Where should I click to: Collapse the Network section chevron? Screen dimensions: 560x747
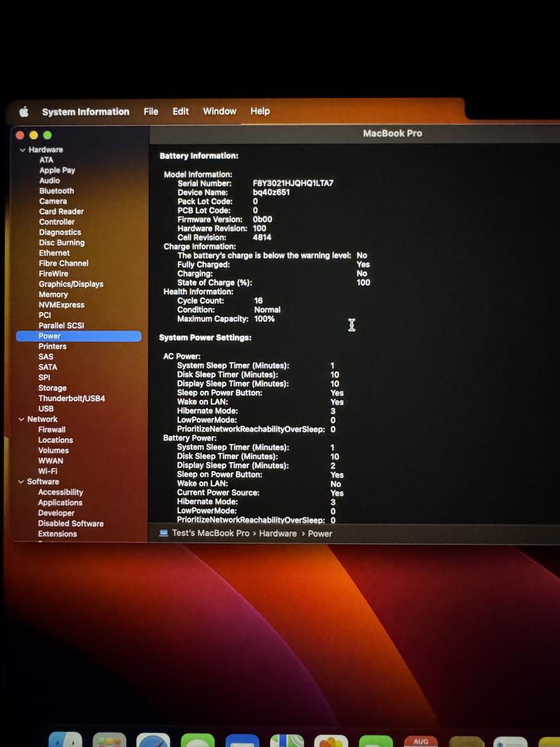[x=21, y=420]
